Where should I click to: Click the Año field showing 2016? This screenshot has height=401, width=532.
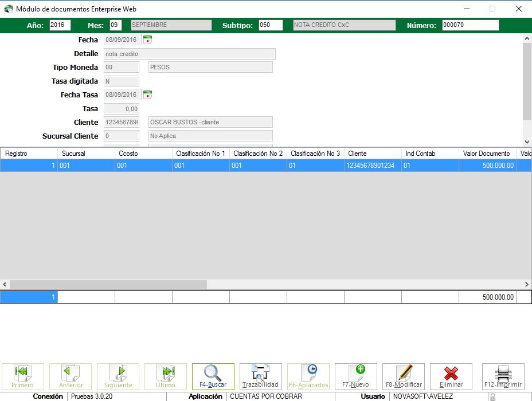60,25
